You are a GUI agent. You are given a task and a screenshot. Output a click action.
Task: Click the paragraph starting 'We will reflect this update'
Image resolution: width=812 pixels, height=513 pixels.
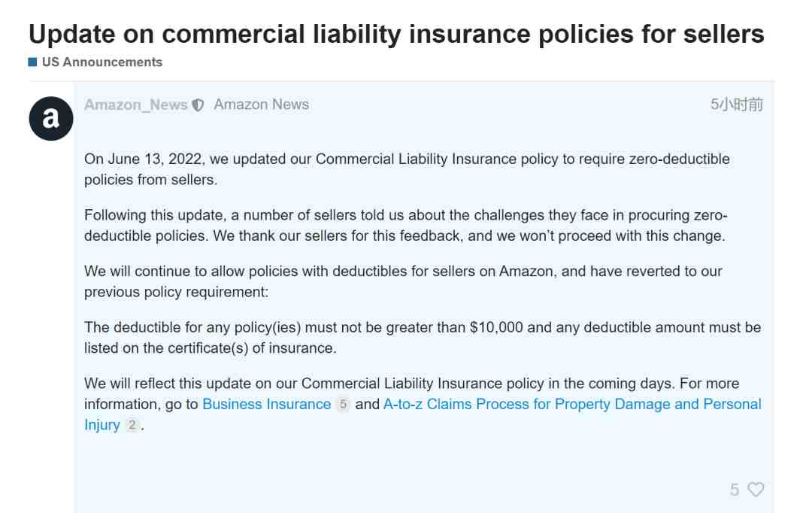point(423,404)
